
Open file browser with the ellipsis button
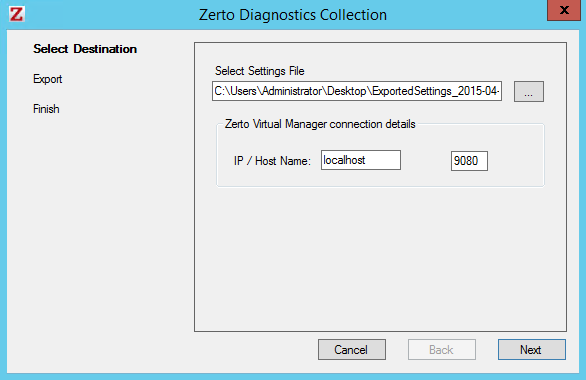pyautogui.click(x=528, y=91)
